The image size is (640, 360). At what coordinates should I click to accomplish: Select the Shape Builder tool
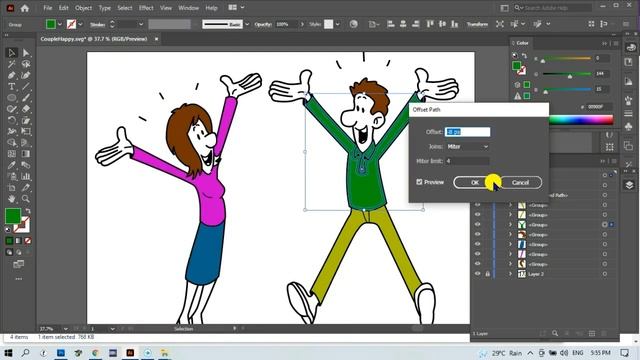(11, 143)
